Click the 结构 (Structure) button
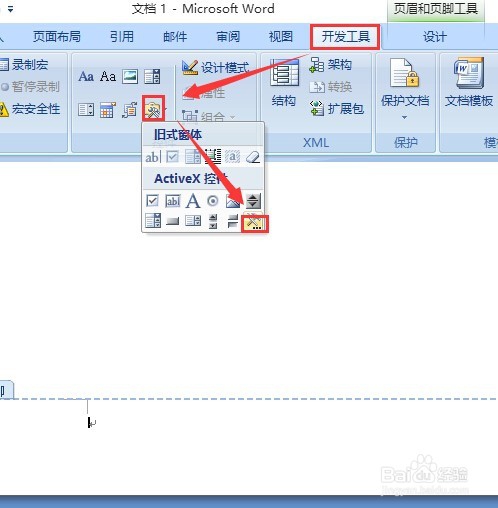This screenshot has height=508, width=498. click(284, 83)
